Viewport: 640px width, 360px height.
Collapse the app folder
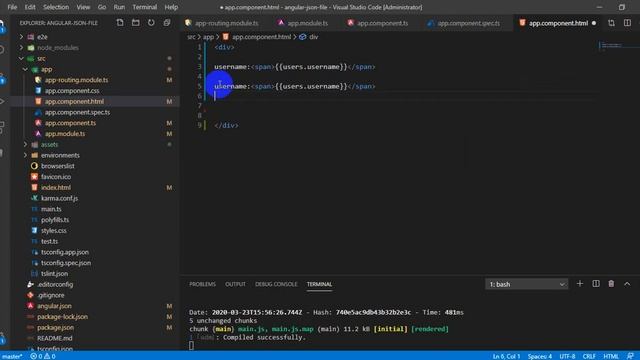click(x=25, y=69)
